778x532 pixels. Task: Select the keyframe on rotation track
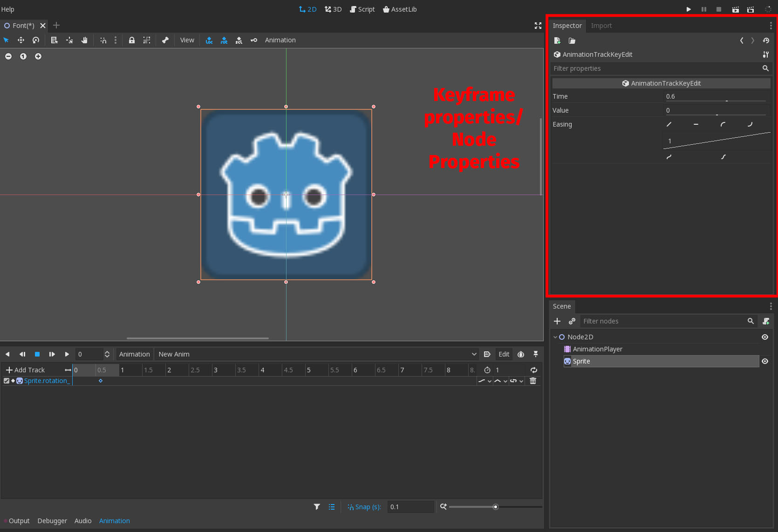coord(100,381)
